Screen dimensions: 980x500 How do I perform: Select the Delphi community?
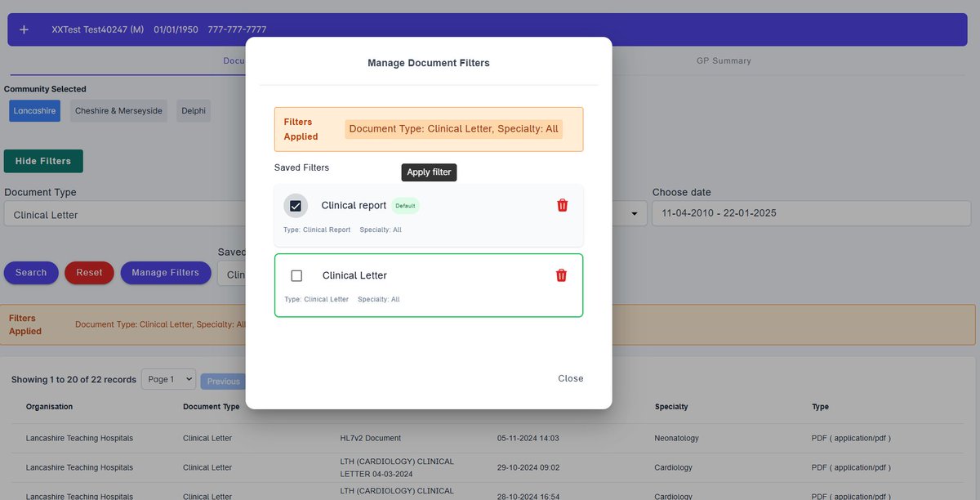tap(194, 111)
